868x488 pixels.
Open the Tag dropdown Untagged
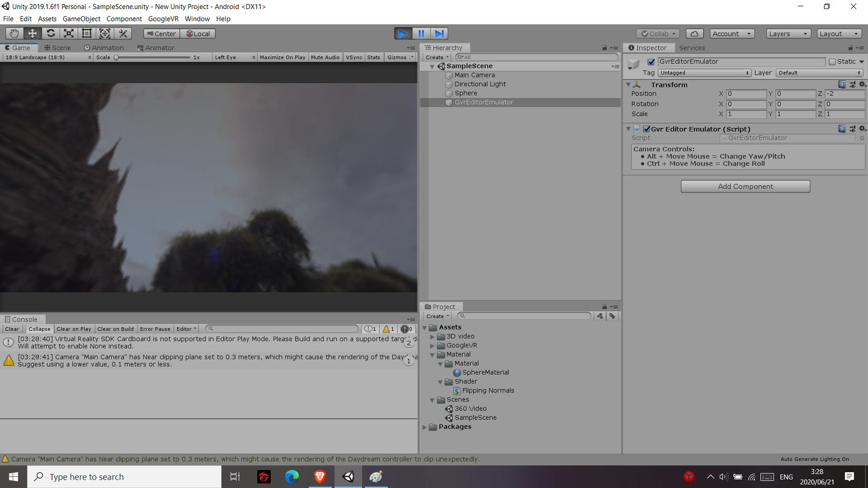pos(704,73)
